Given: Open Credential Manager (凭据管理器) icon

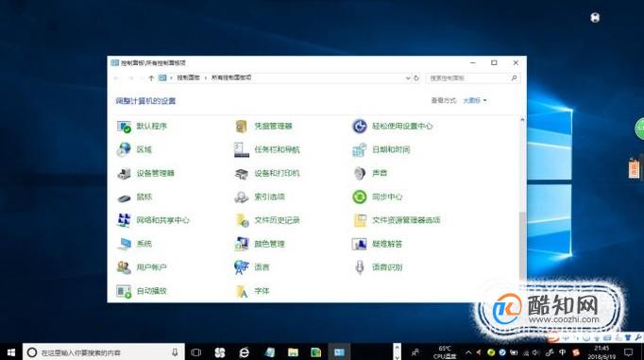Looking at the screenshot, I should (241, 127).
